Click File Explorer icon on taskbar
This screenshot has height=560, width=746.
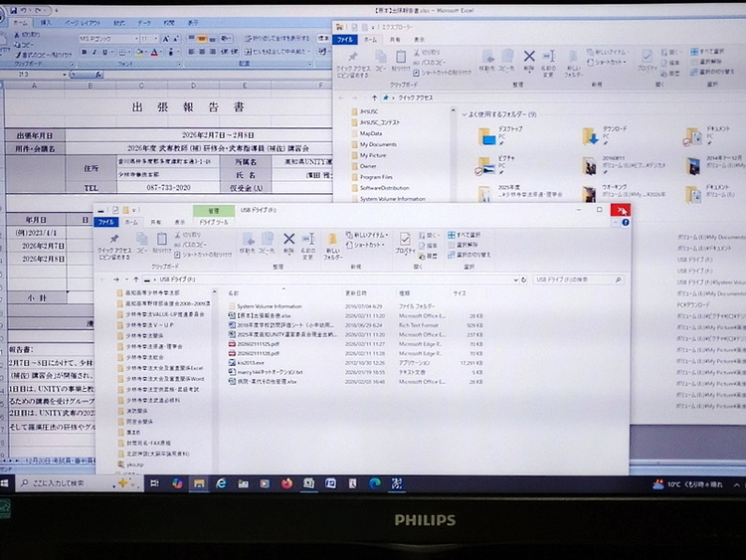click(x=199, y=483)
